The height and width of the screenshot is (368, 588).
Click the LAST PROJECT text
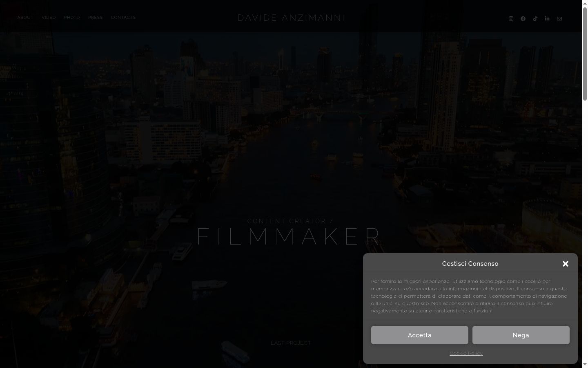[291, 343]
